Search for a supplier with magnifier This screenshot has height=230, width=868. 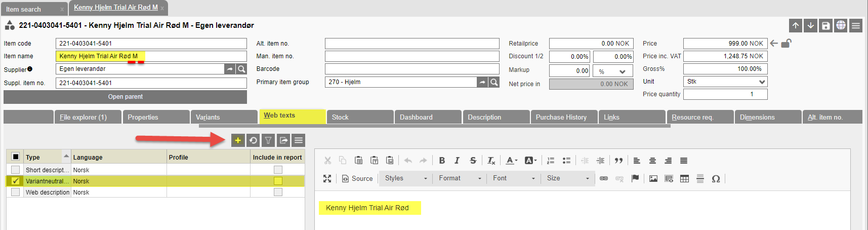click(241, 69)
